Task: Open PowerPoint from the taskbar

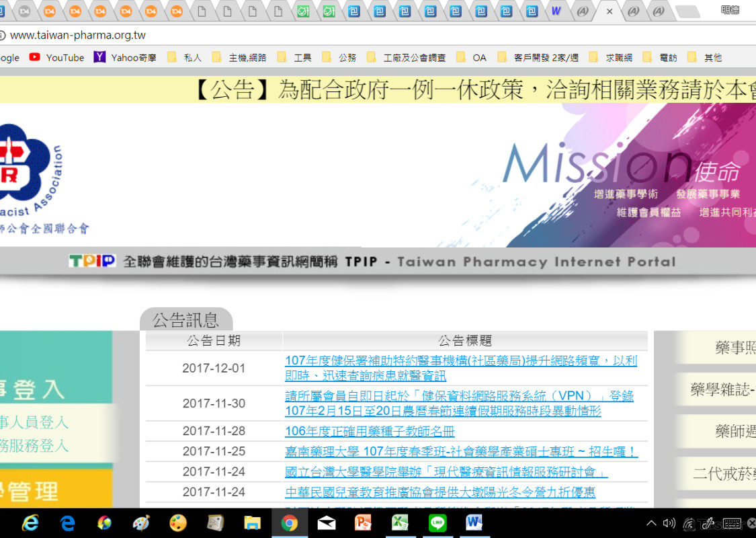Action: click(x=364, y=523)
